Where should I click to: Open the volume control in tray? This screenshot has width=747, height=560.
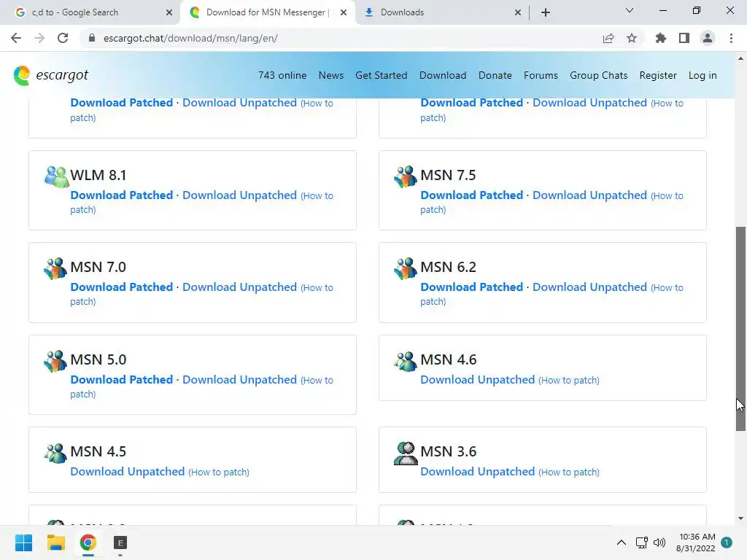pyautogui.click(x=659, y=542)
